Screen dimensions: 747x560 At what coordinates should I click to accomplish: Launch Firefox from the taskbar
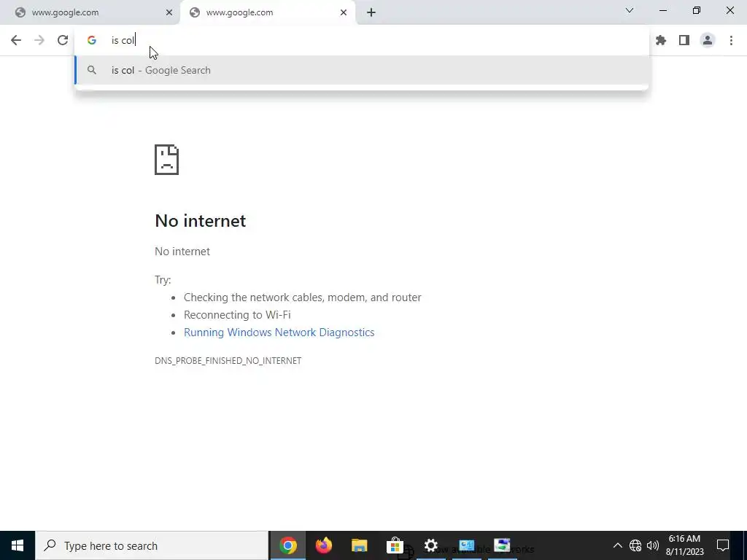click(x=323, y=545)
